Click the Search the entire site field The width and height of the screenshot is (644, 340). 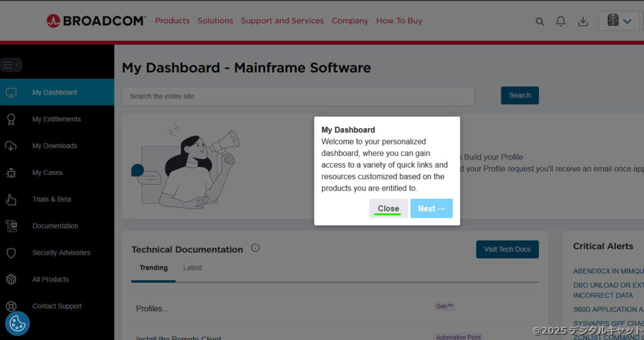(298, 96)
